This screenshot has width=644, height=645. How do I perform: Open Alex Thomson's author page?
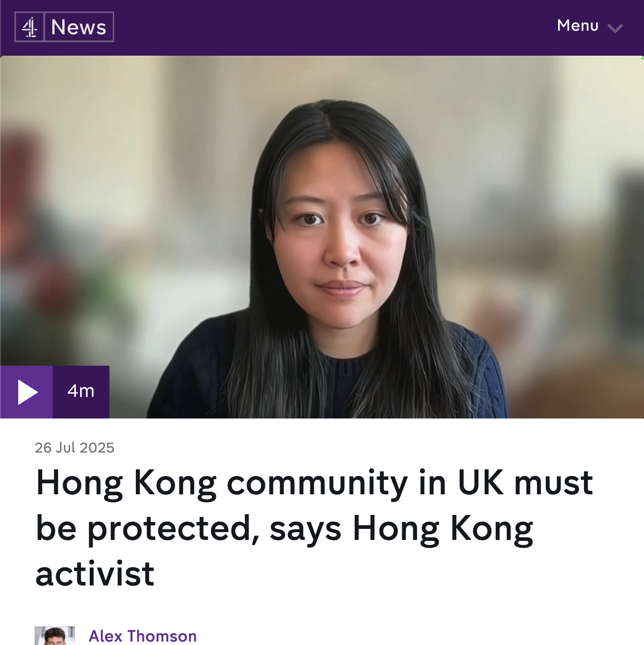click(x=143, y=636)
